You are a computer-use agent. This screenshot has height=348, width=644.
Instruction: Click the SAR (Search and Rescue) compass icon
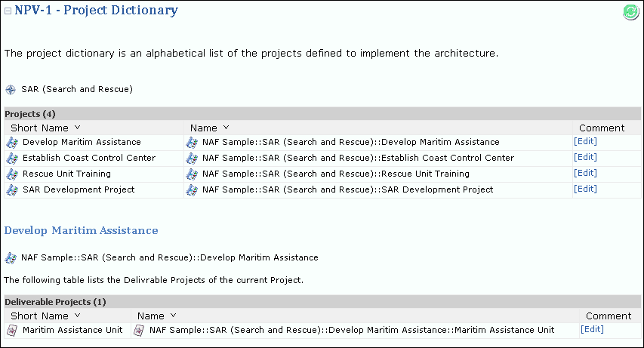point(11,89)
